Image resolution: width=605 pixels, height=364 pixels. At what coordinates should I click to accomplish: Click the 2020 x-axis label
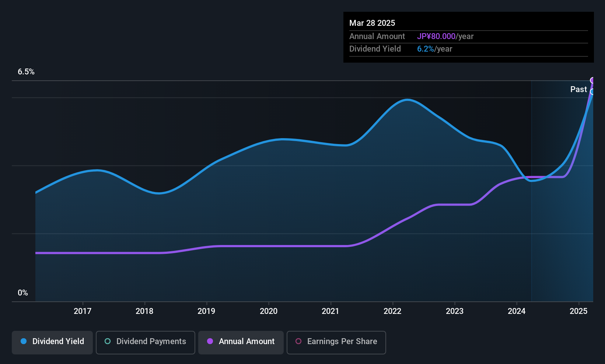coord(269,311)
